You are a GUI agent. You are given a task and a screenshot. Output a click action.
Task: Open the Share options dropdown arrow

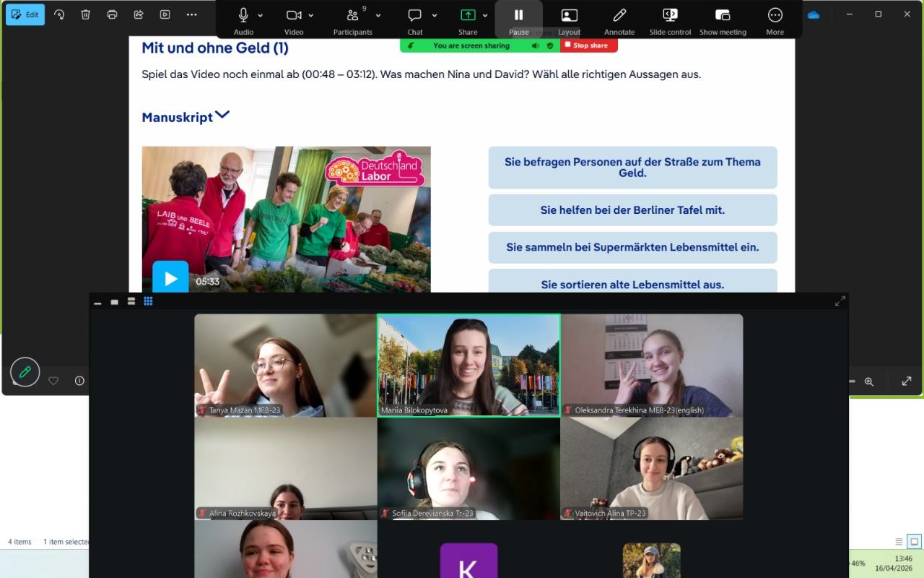(485, 15)
